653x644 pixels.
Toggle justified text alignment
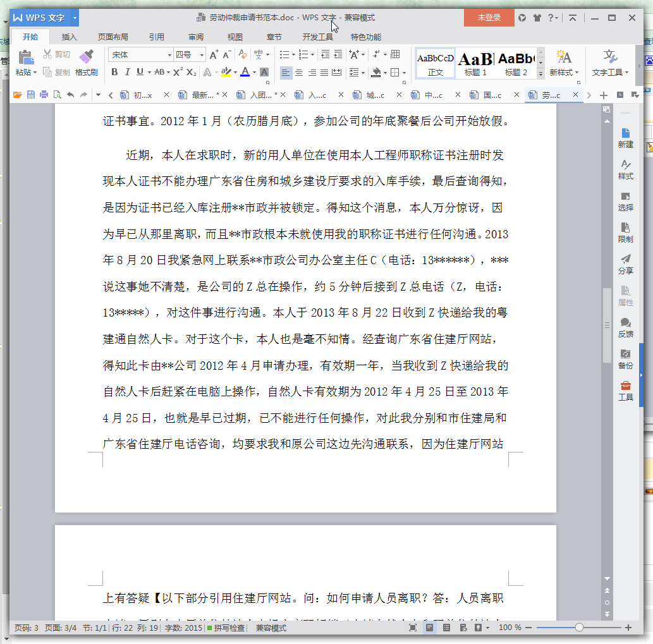(324, 73)
